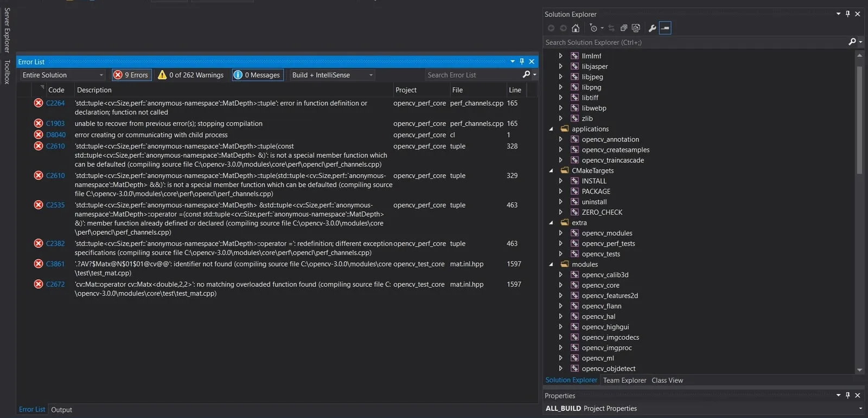Screen dimensions: 868x418
Task: Click the error icon beside C2264
Action: (39, 103)
